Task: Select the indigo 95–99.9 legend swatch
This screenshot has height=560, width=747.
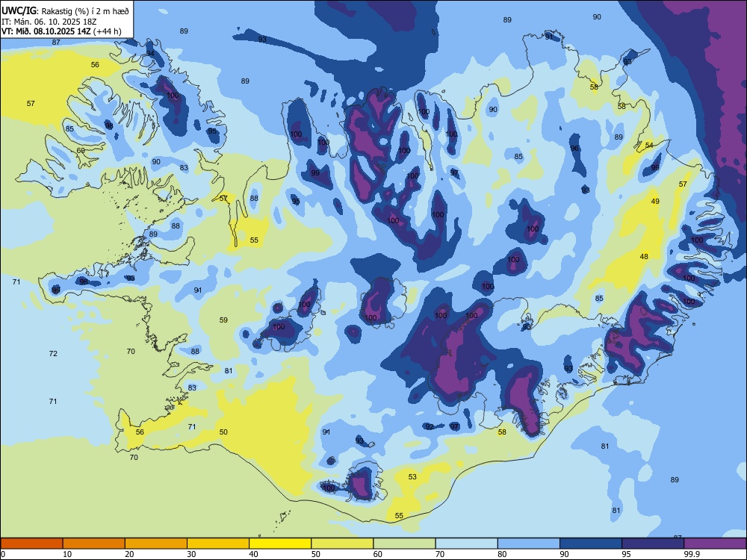Action: tap(653, 544)
